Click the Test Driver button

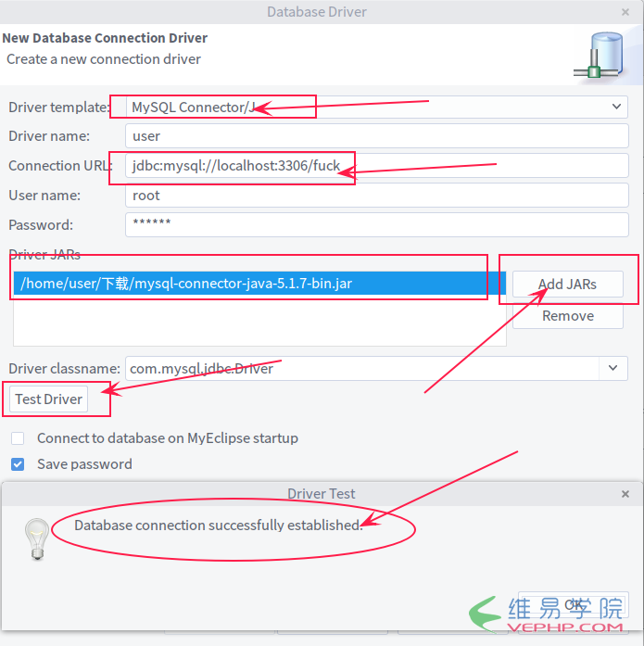point(48,399)
